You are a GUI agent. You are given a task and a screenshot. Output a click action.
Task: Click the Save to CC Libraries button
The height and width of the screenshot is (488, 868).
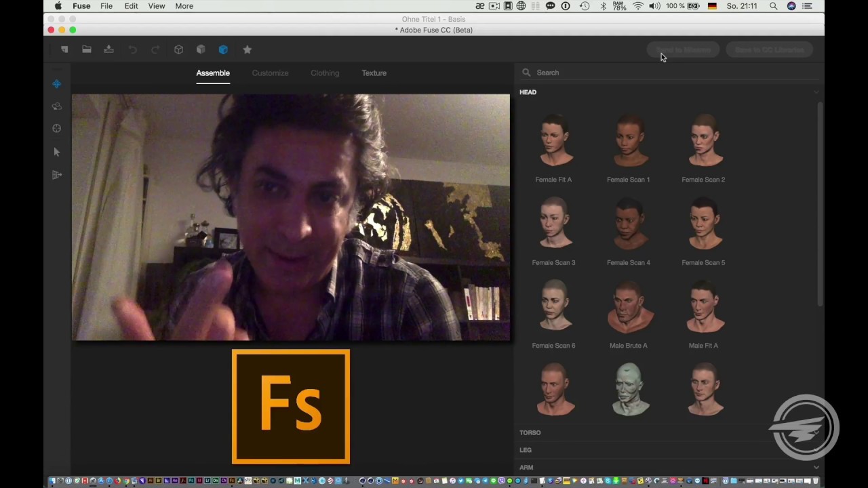[x=769, y=49]
